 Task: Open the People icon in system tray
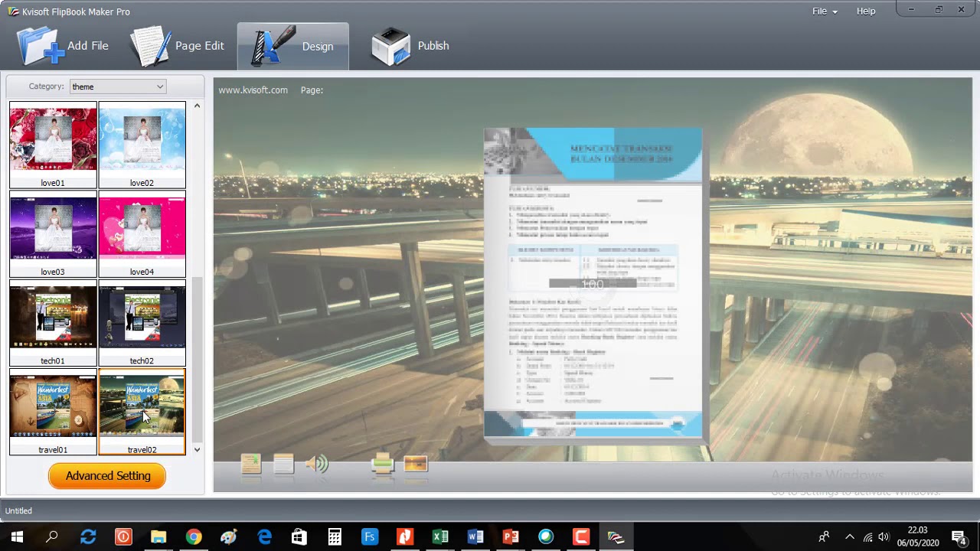point(825,537)
